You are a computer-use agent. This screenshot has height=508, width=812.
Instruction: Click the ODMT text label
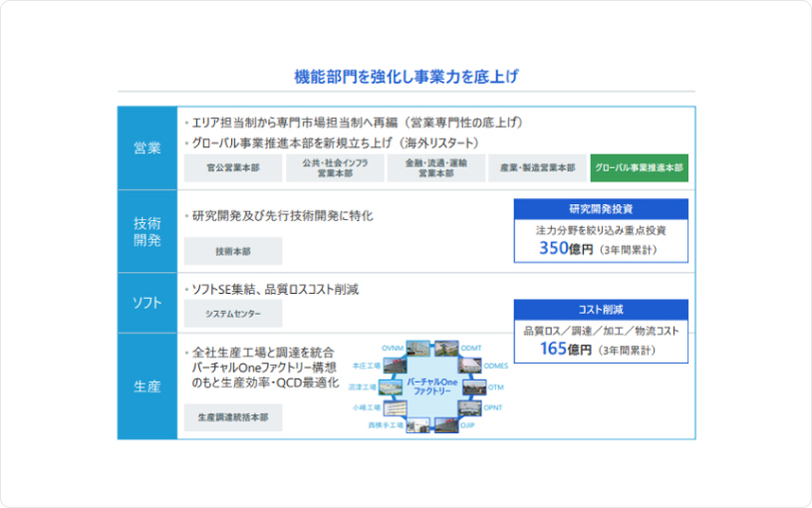(471, 348)
